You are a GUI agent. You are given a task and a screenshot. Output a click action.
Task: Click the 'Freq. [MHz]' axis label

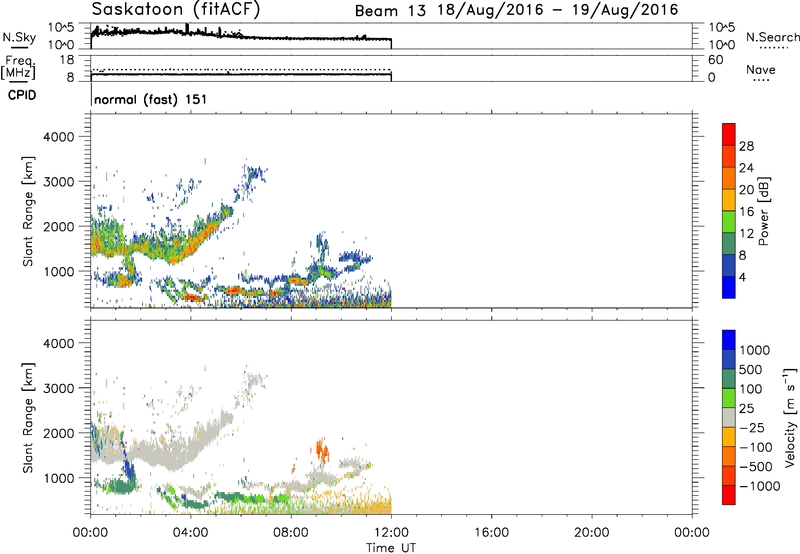pyautogui.click(x=19, y=67)
